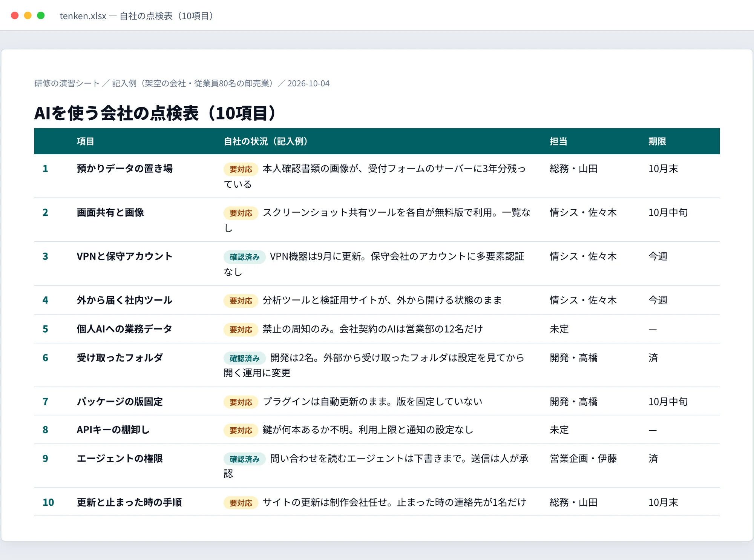
Task: Click the 項目 column header
Action: (x=85, y=141)
